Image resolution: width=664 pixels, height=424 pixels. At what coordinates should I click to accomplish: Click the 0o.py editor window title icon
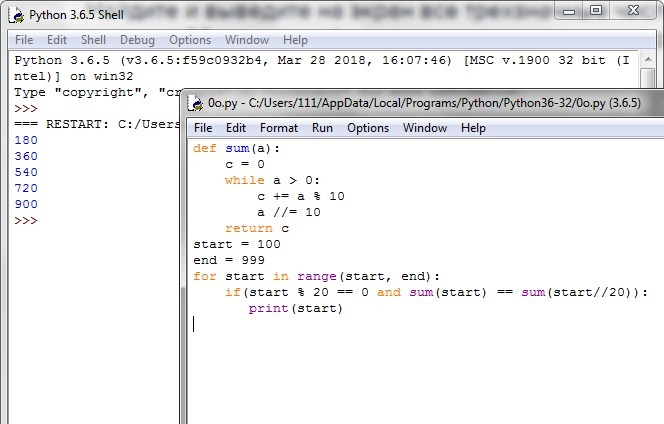click(196, 102)
